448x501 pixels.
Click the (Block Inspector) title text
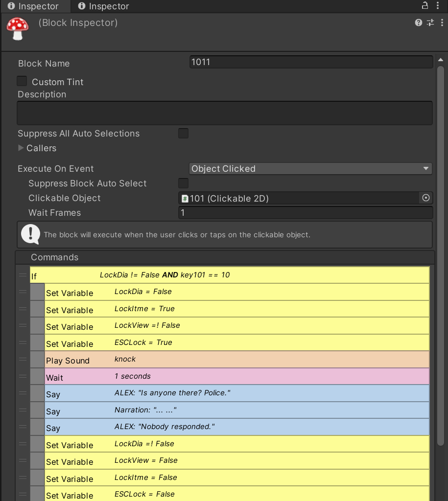click(78, 23)
